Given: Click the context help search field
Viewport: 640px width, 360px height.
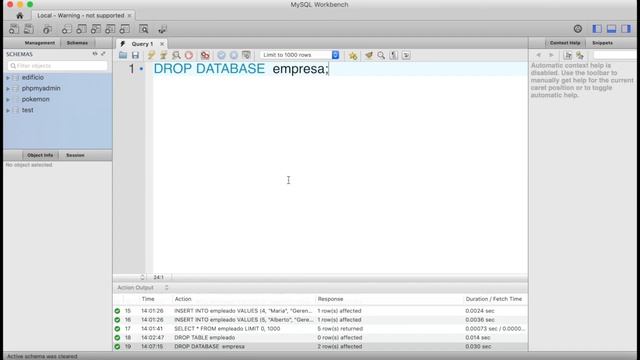Looking at the screenshot, I should (614, 55).
